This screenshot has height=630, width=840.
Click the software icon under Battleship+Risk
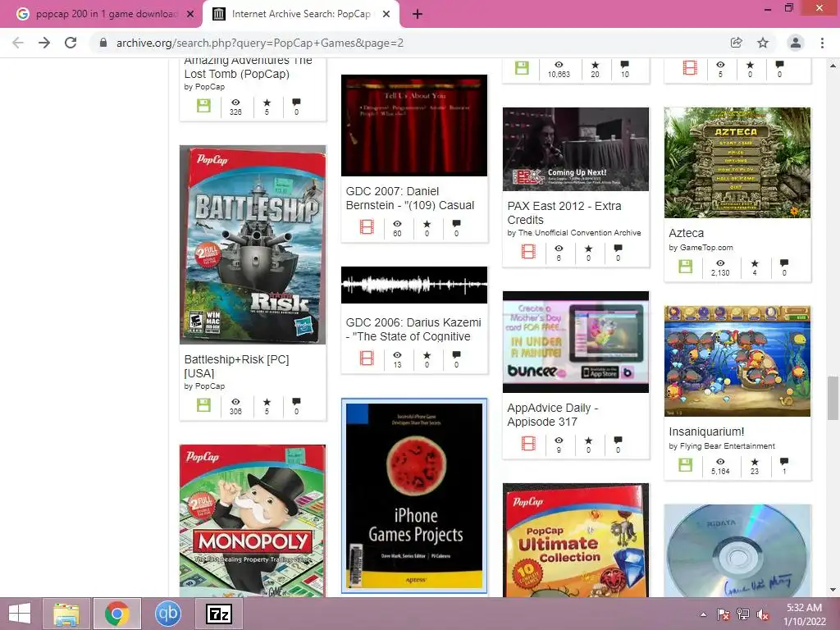pos(203,405)
